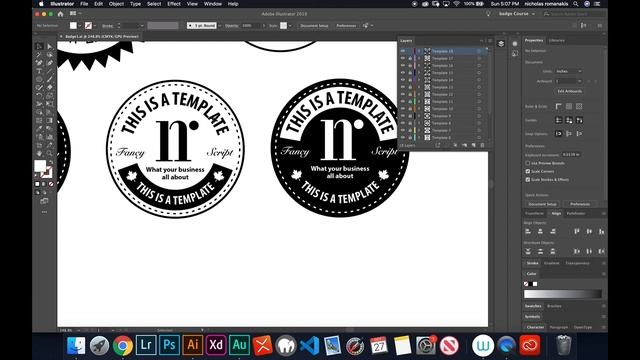Image resolution: width=640 pixels, height=360 pixels.
Task: Select the Pen tool
Action: click(x=40, y=63)
